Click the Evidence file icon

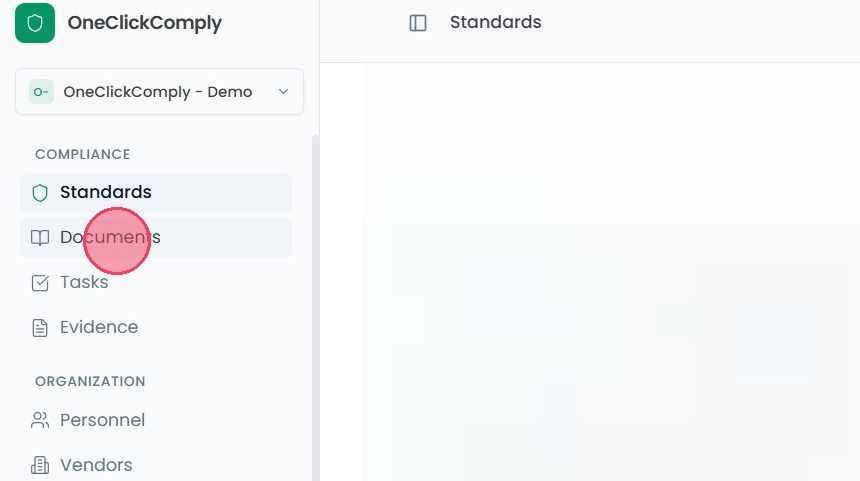click(x=40, y=327)
